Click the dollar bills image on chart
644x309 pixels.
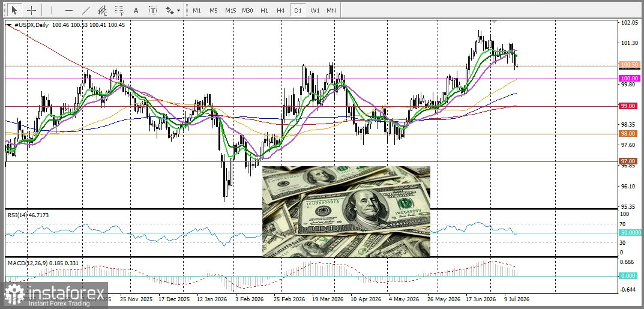point(346,212)
